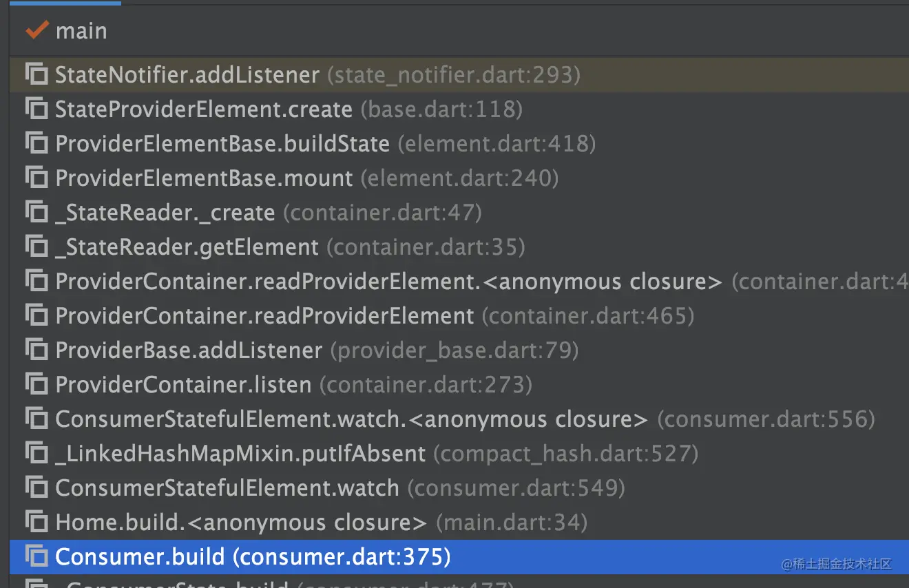Go to ConsumerStatefulElement.watch anonymous closure frame
Viewport: 909px width, 588px height.
click(x=351, y=419)
